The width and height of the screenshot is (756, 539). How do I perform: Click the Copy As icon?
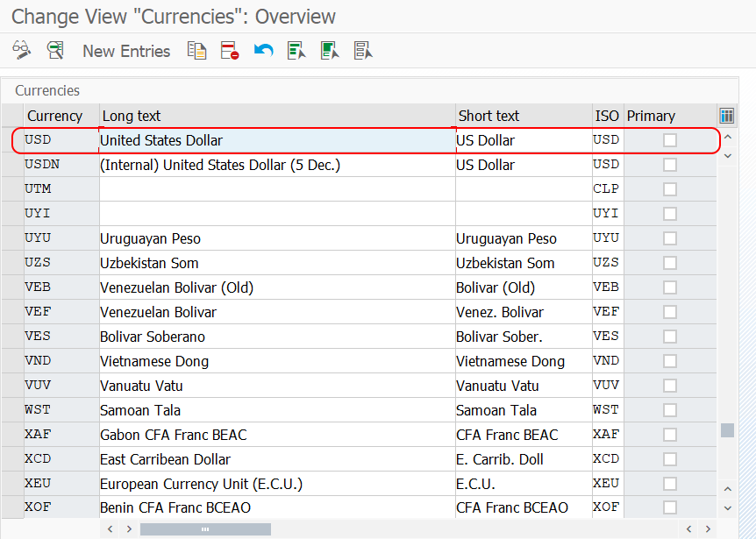click(x=197, y=50)
